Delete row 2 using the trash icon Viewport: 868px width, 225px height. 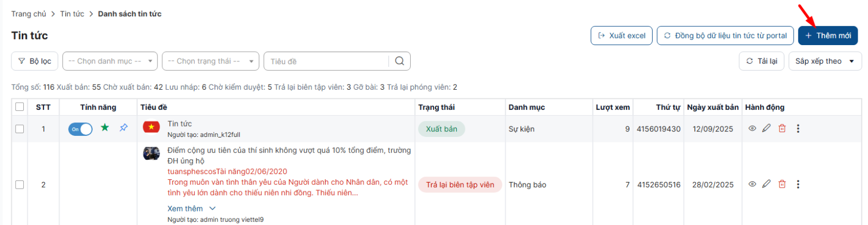coord(782,184)
